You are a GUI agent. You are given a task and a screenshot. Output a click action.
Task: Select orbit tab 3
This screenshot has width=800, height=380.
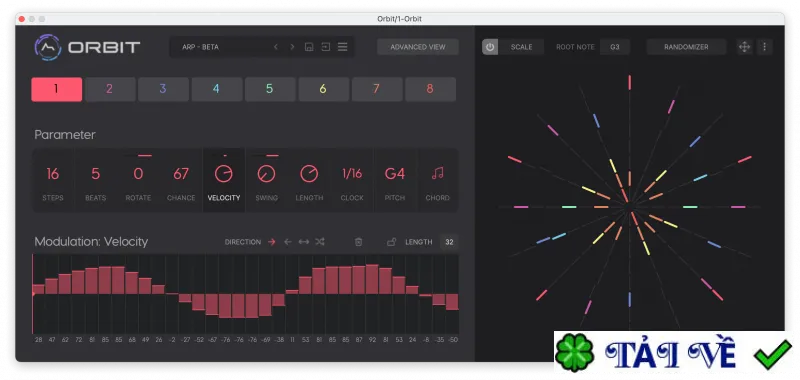(x=163, y=89)
